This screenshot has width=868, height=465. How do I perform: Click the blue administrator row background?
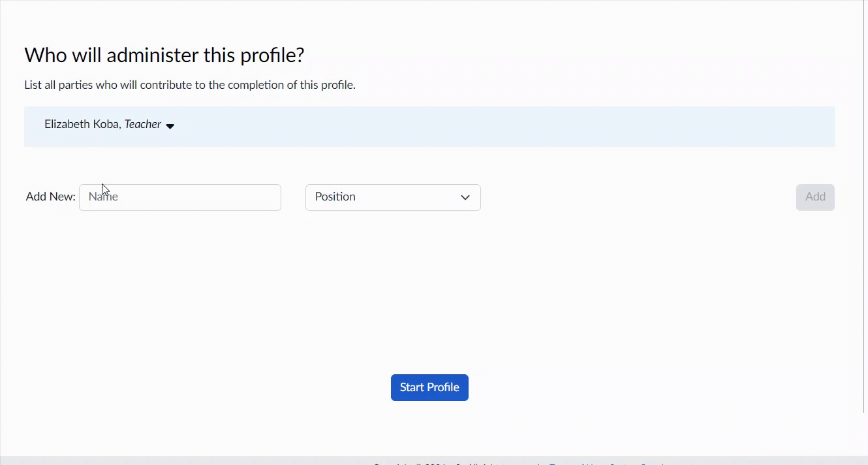[x=429, y=127]
